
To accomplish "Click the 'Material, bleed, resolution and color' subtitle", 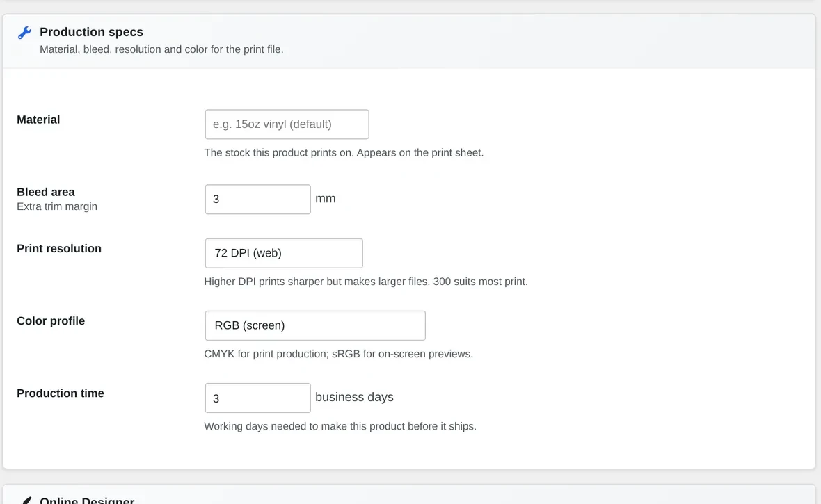I will point(162,49).
